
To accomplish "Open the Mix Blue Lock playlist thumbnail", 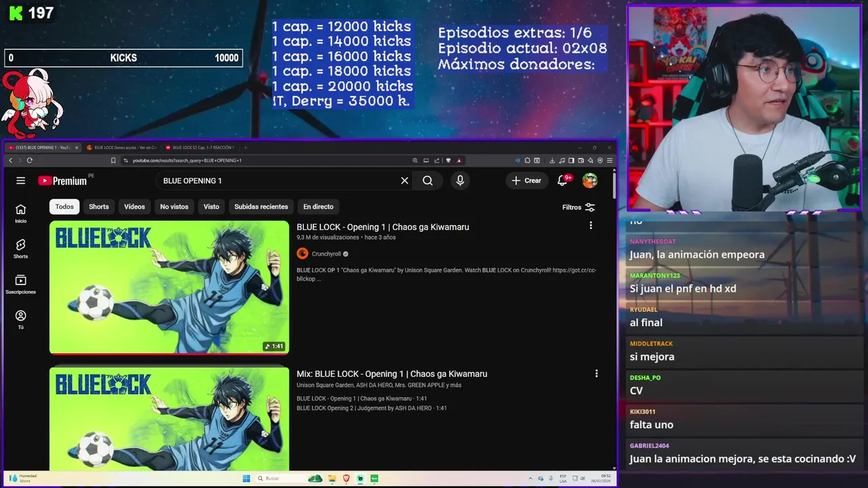I will pos(169,419).
